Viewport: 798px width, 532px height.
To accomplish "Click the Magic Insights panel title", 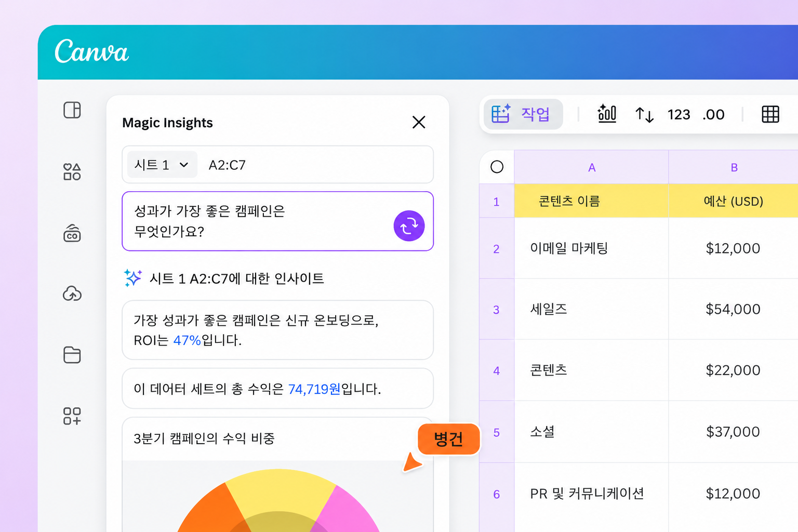I will 167,123.
